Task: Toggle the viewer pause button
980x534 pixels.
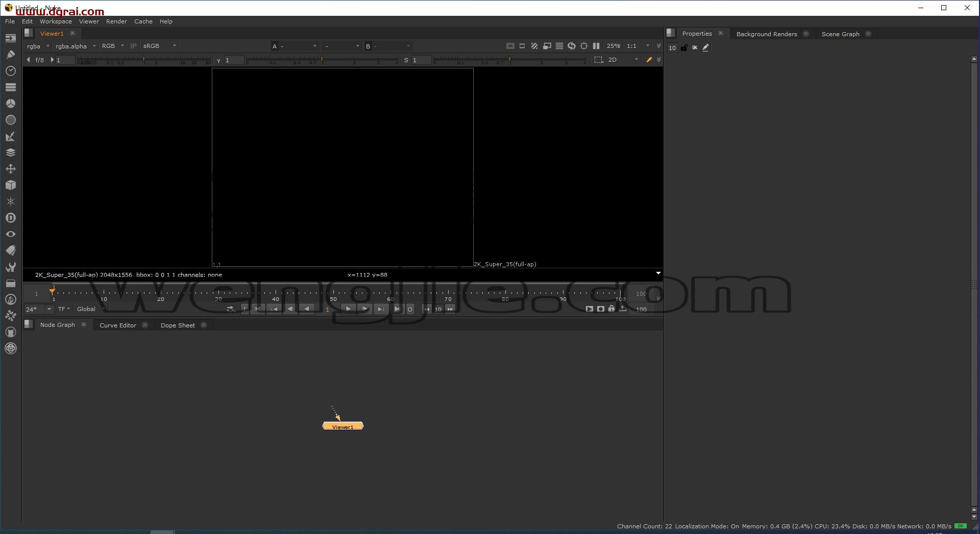Action: 596,46
